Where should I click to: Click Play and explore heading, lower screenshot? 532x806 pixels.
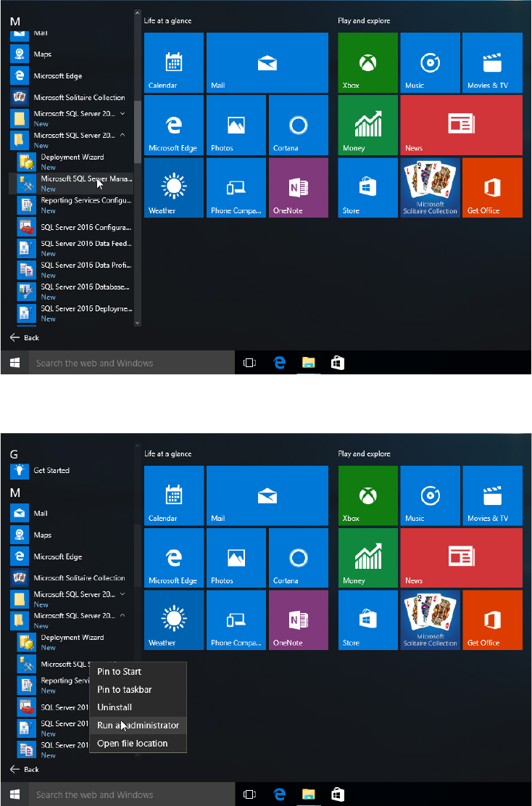point(364,454)
